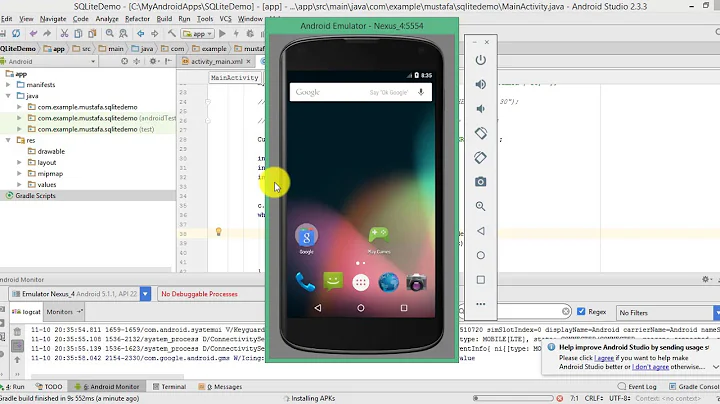Click the Cut scissors toolbar icon
This screenshot has height=404, width=720.
point(64,34)
